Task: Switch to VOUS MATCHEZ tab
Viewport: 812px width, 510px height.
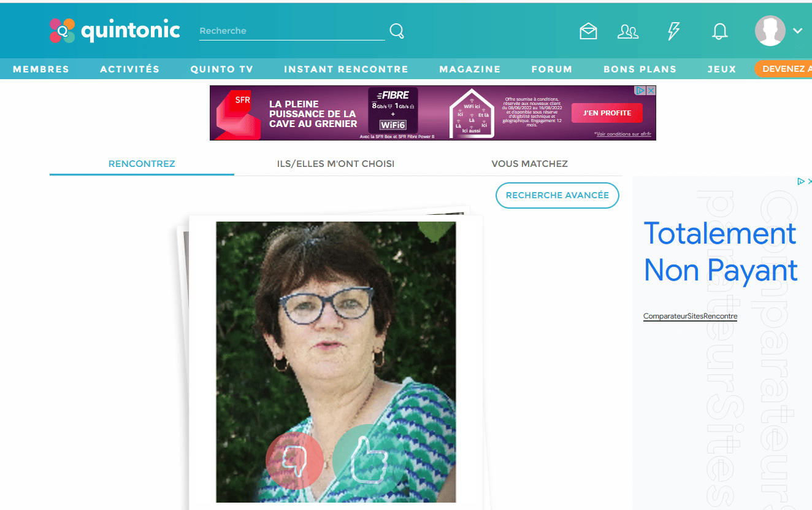Action: (529, 164)
